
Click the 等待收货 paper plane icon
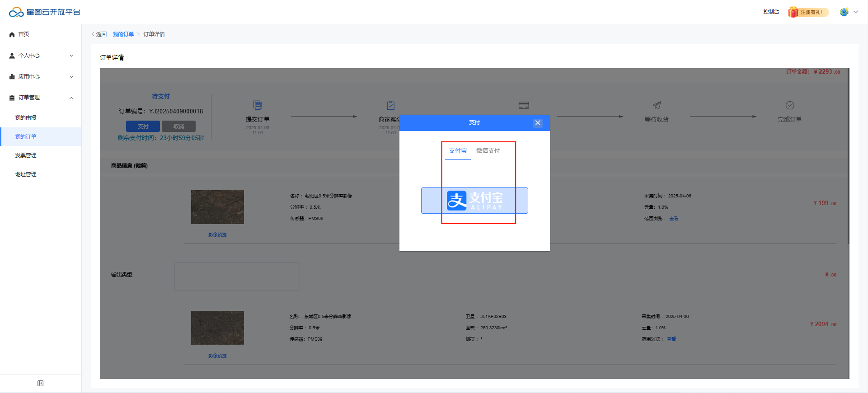657,105
